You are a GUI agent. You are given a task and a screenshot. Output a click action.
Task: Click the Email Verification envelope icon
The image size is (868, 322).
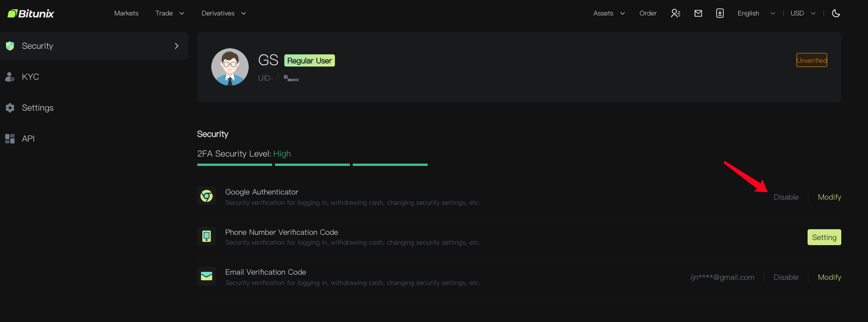(x=207, y=277)
